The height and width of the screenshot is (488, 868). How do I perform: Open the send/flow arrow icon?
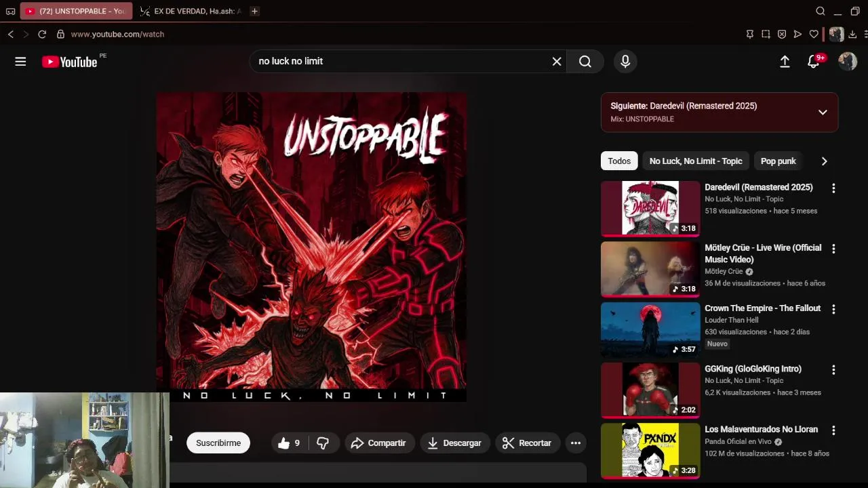tap(797, 34)
